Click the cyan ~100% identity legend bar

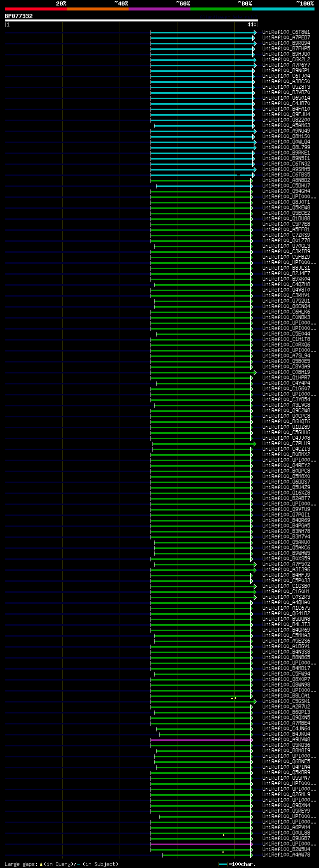click(283, 8)
